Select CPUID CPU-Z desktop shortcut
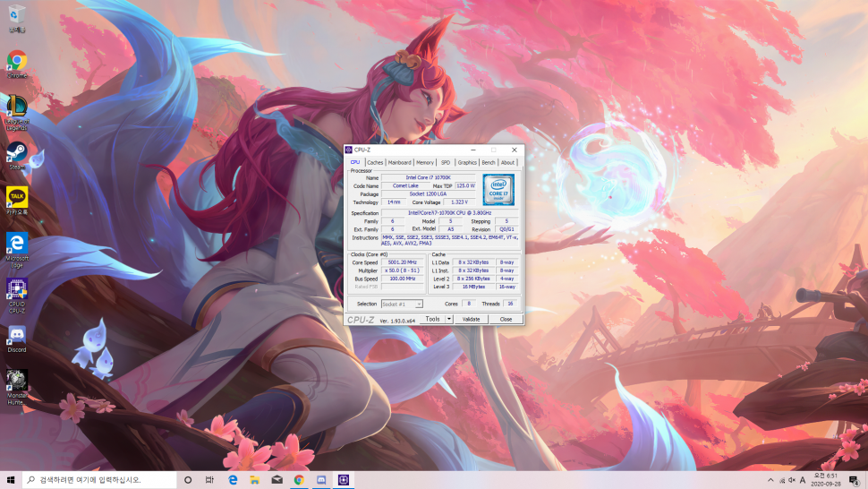This screenshot has width=868, height=489. point(17,296)
